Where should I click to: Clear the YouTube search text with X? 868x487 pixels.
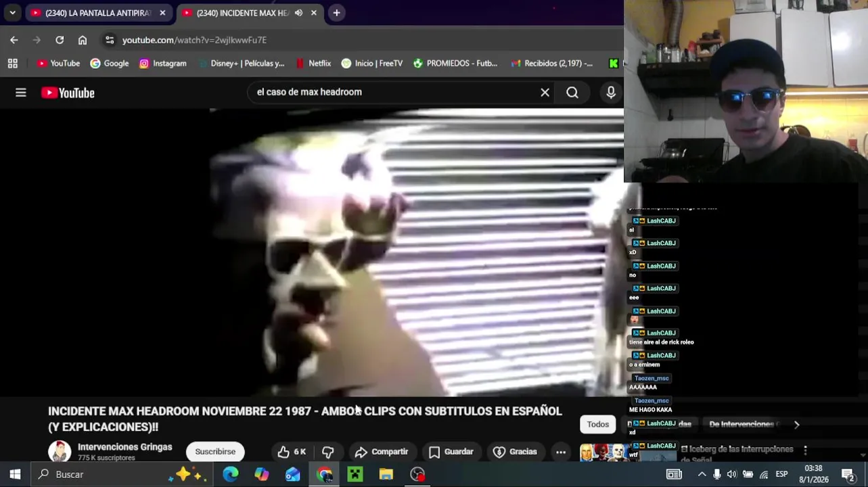pos(545,92)
